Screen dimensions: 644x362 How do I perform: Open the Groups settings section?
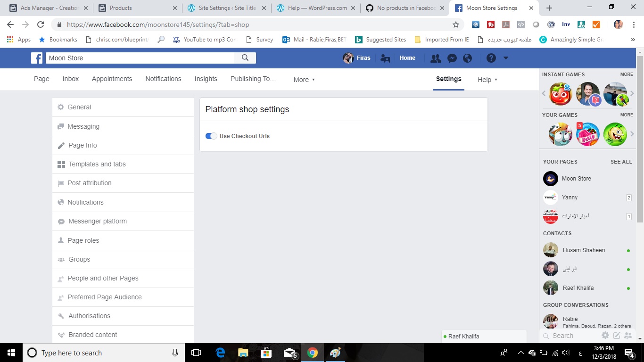tap(123, 259)
